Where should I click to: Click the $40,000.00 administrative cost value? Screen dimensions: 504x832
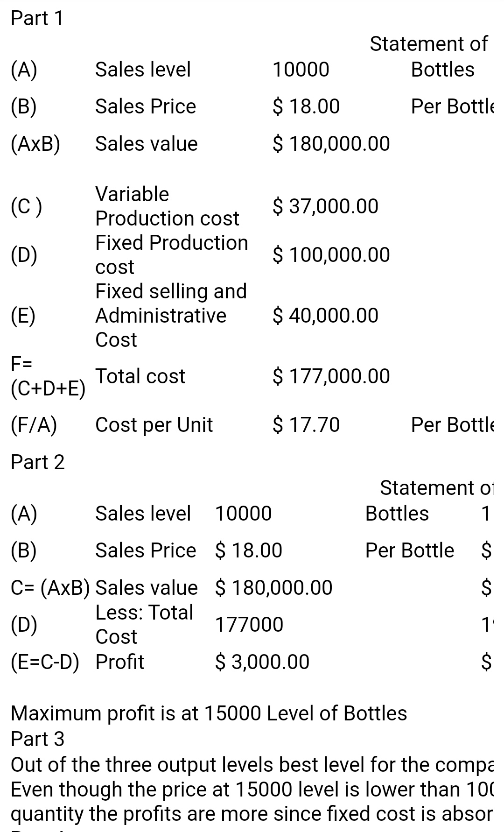(x=325, y=315)
